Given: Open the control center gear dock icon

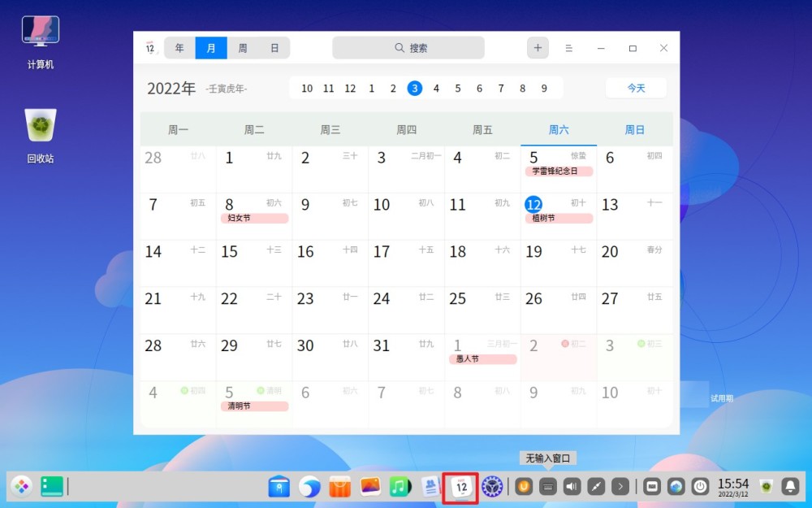Looking at the screenshot, I should [492, 486].
